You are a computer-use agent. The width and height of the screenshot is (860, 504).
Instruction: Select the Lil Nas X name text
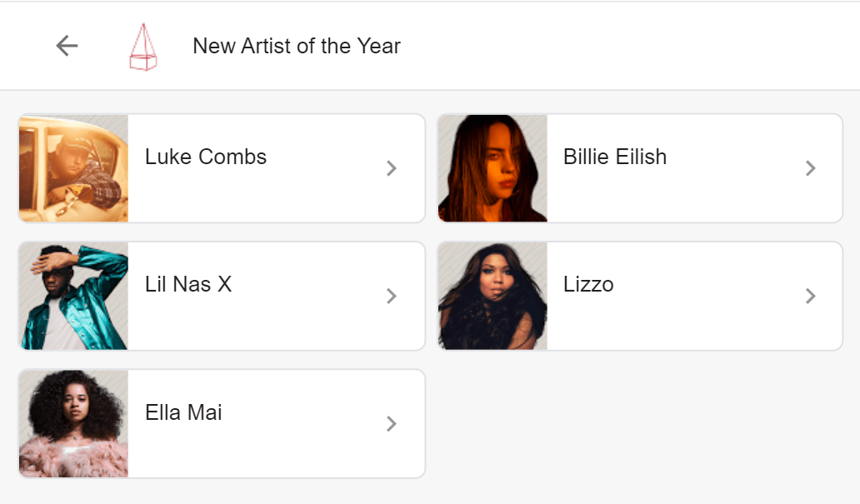(188, 284)
